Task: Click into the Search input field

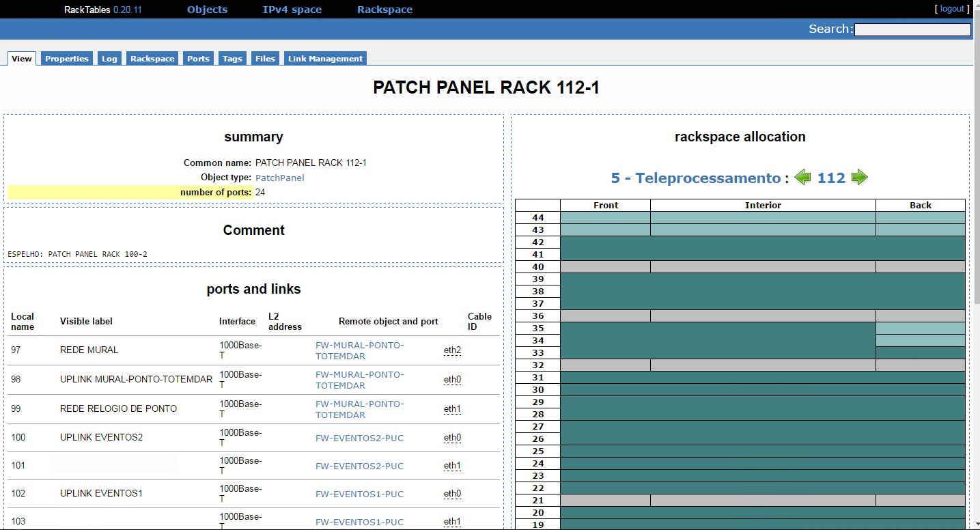Action: (x=912, y=29)
